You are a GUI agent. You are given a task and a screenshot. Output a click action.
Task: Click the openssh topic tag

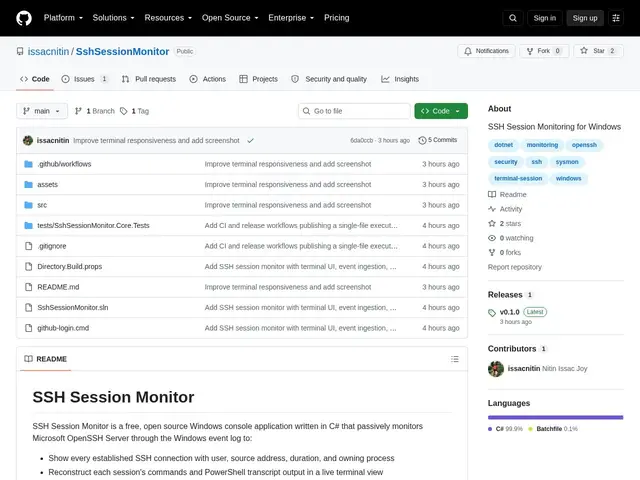584,145
